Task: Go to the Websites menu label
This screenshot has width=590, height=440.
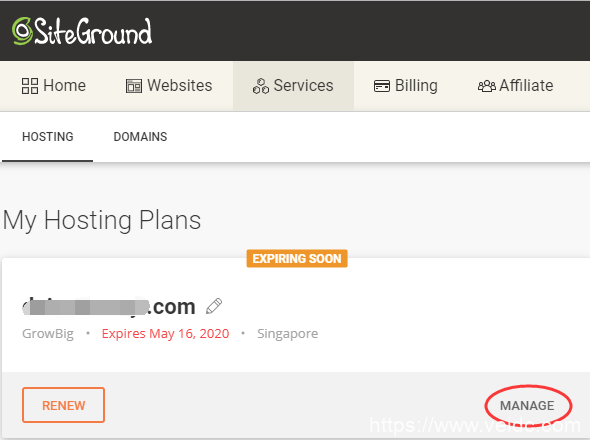Action: (180, 85)
